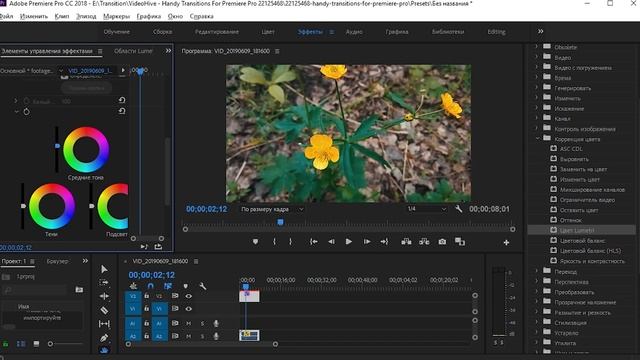The image size is (640, 360).
Task: Reset the Midtones color wheel parameter
Action: pyautogui.click(x=122, y=111)
